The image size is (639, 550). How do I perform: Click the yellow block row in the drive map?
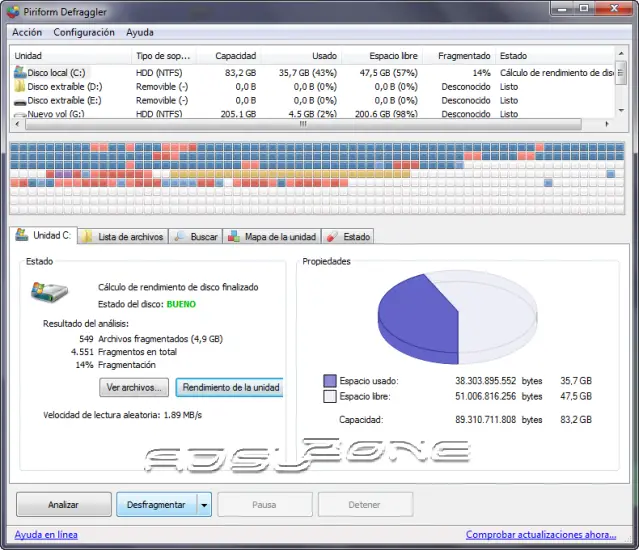pyautogui.click(x=290, y=174)
